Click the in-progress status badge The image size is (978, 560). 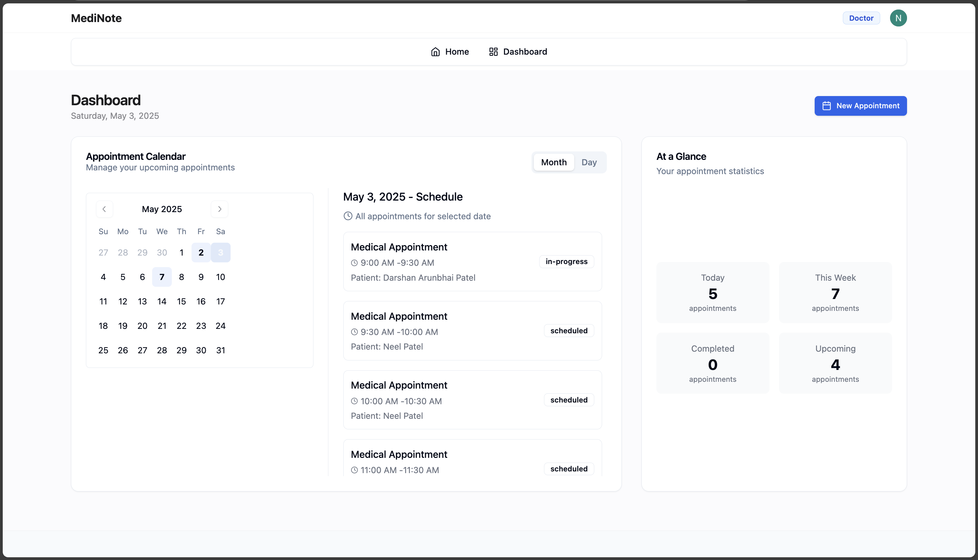click(x=566, y=262)
